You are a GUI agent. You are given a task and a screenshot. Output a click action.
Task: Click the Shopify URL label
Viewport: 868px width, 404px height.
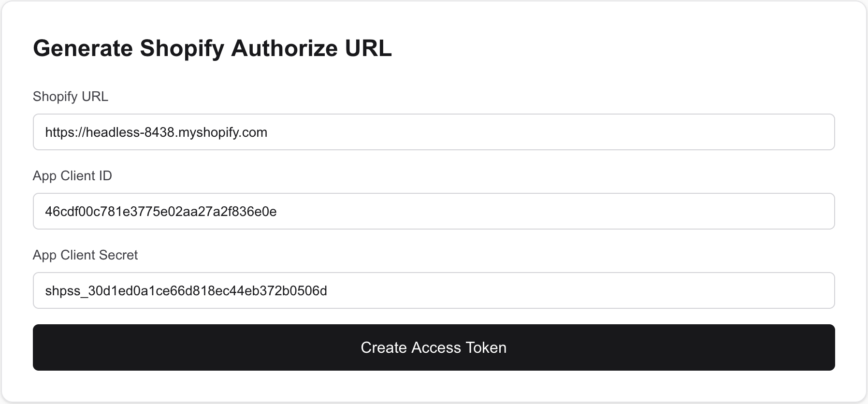click(70, 96)
